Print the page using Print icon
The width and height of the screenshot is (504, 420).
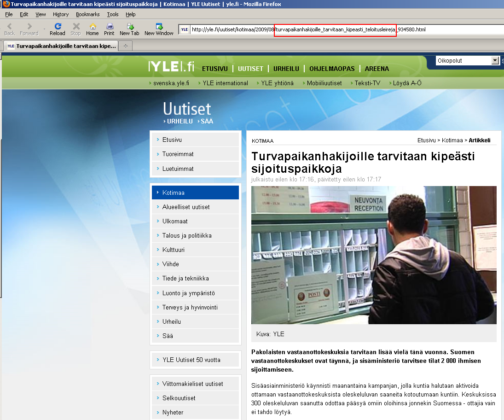(x=109, y=27)
